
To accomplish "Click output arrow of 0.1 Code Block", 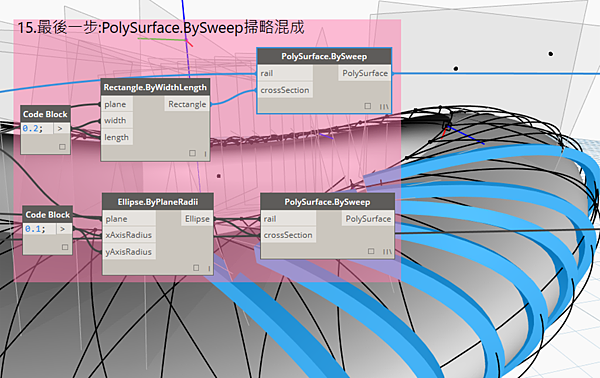I will point(63,229).
